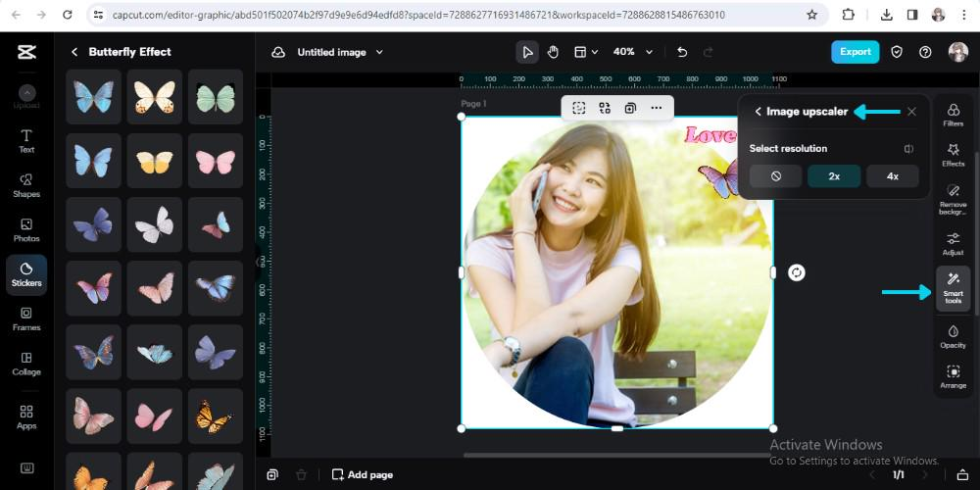
Task: Click the browser address bar URL
Action: tap(418, 15)
